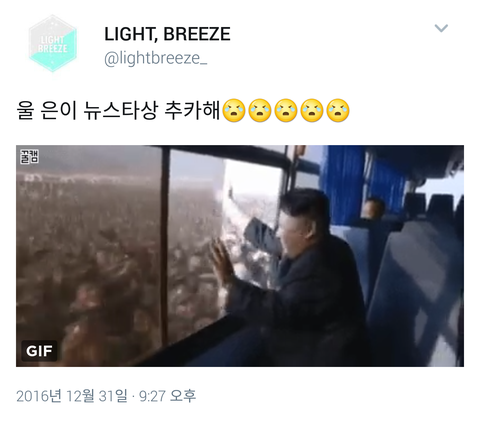Expand the tweet options chevron menu
Screen dimensions: 480x421
tap(441, 28)
